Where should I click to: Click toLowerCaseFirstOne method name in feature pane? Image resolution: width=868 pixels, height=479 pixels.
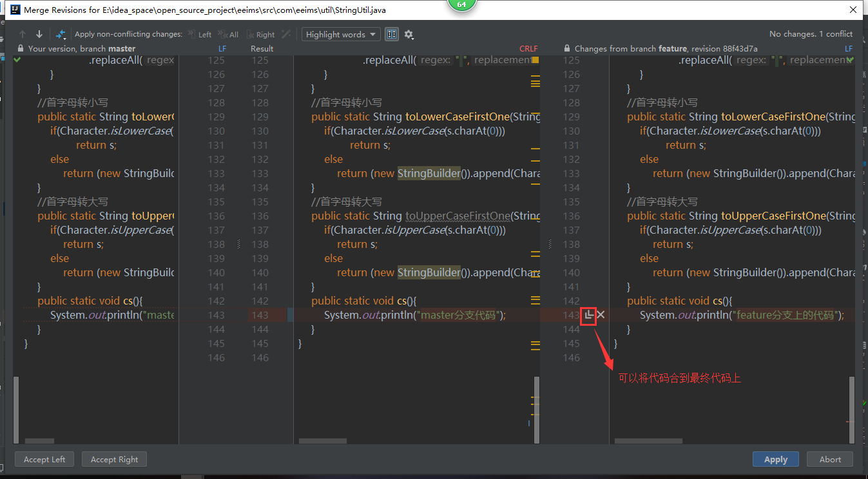tap(773, 117)
